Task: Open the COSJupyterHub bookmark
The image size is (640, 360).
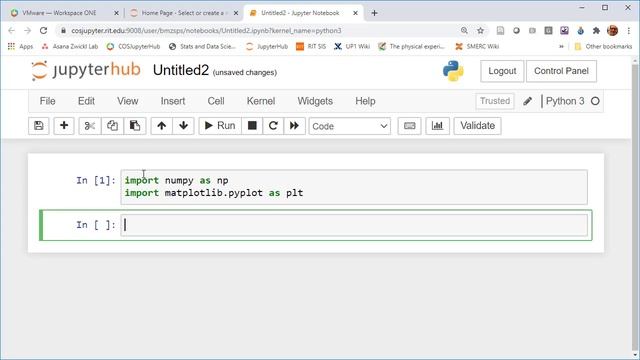Action: [133, 47]
